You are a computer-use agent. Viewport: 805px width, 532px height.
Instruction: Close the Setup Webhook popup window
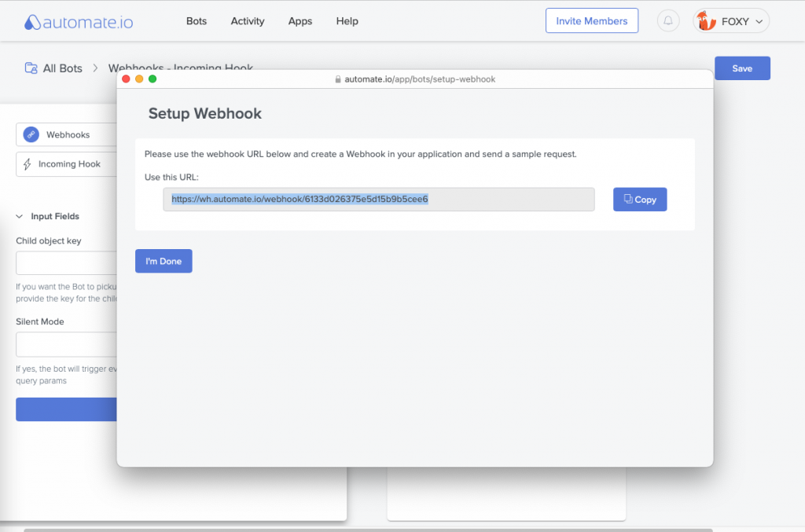pyautogui.click(x=126, y=79)
